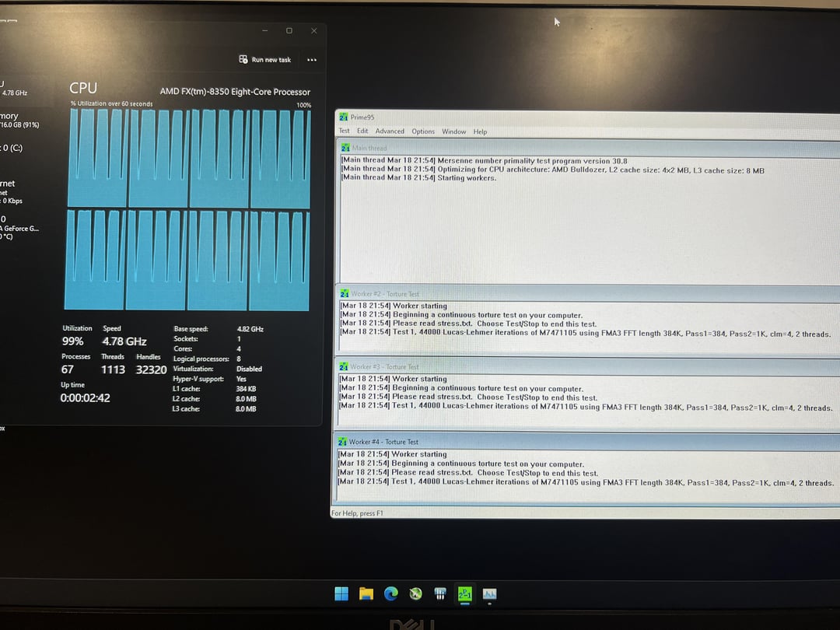Click the CPU heading in Task Manager
The image size is (840, 630).
click(x=83, y=88)
